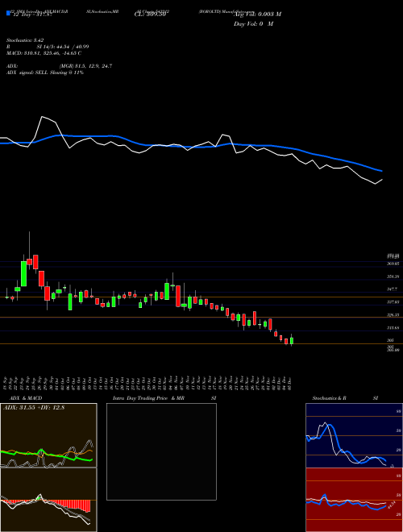
Task: Click the red-background RSI chart thumbnail
Action: point(354,500)
